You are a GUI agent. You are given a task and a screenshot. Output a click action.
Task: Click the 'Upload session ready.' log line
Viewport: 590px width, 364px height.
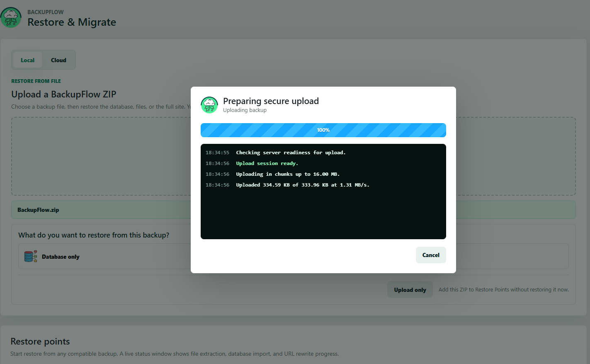coord(267,163)
